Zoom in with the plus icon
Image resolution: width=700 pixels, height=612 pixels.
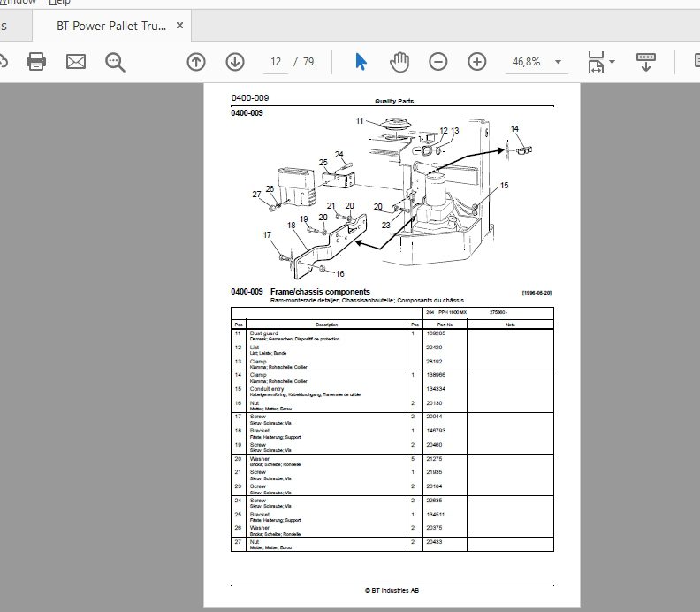coord(476,62)
